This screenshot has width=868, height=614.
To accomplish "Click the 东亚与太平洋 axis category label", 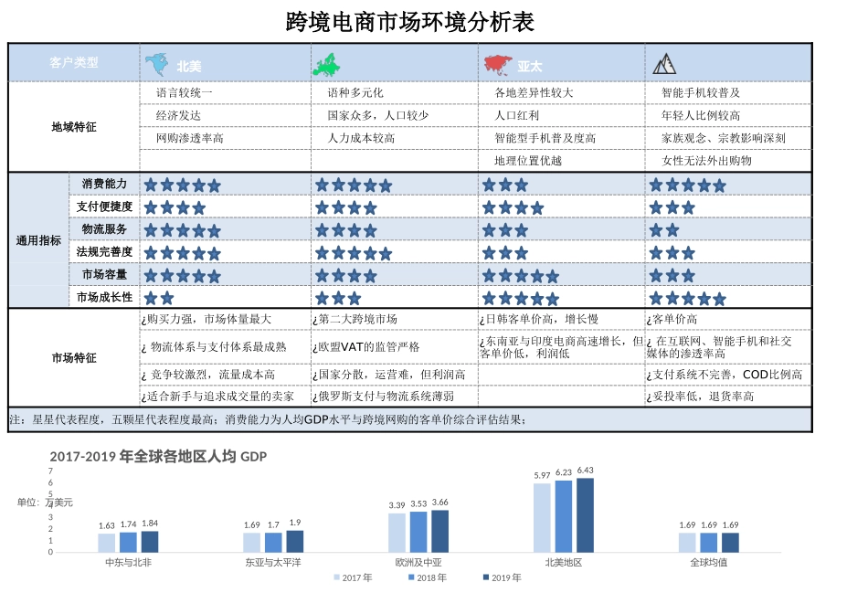I will [x=273, y=563].
